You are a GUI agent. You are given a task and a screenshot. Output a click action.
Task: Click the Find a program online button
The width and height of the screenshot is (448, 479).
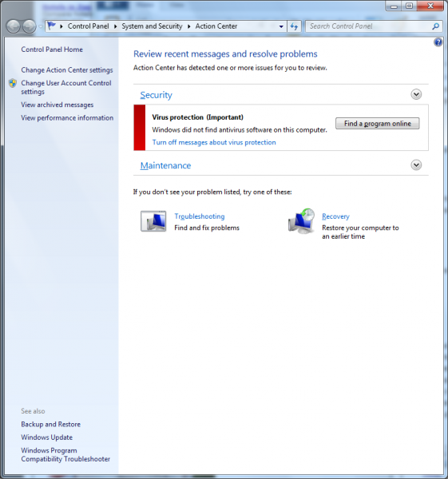click(378, 124)
